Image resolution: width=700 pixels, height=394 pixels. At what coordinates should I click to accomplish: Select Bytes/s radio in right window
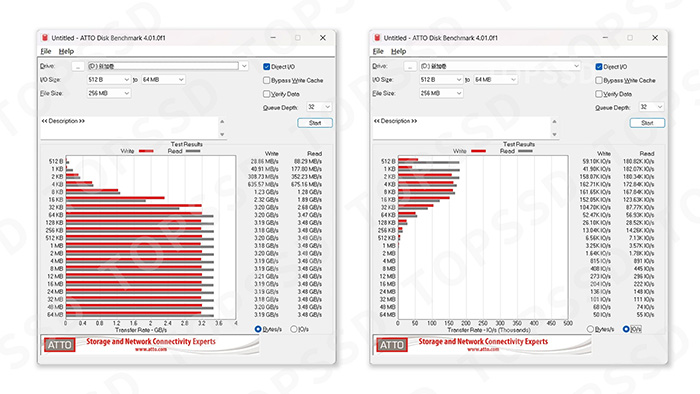[590, 329]
